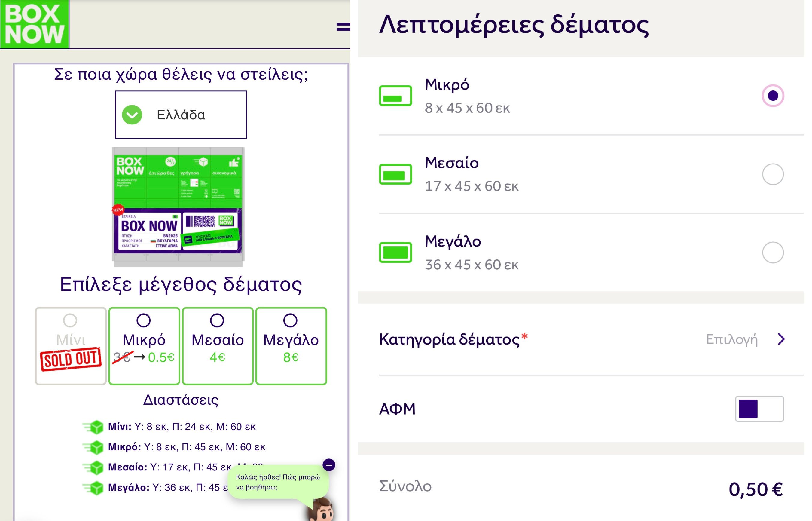Click the BOX NOW logo

coord(35,24)
